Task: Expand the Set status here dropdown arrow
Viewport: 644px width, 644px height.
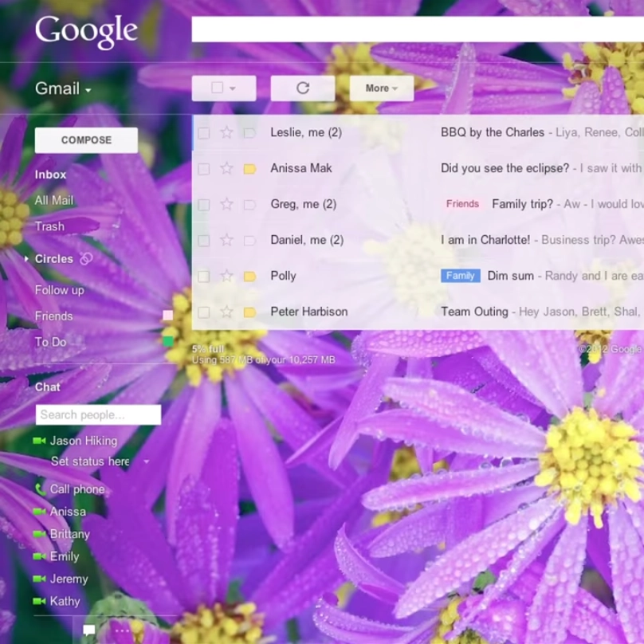Action: point(146,461)
